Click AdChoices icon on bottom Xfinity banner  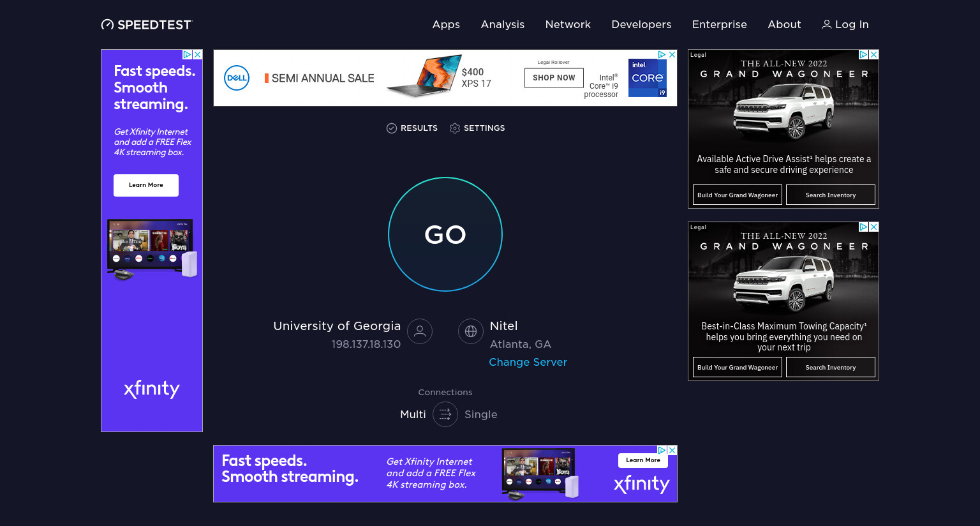[662, 451]
